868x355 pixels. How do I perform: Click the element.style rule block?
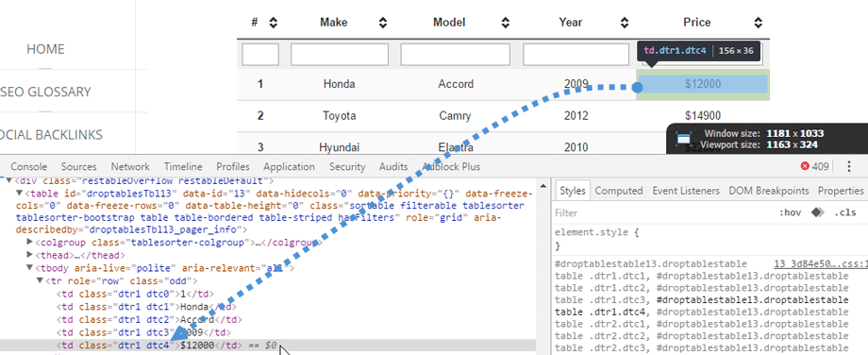click(710, 239)
